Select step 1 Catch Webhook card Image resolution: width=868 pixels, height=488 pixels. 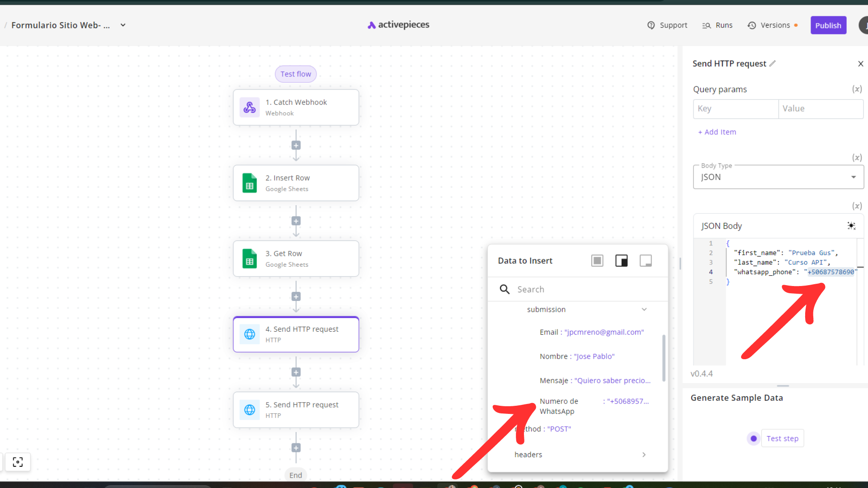tap(296, 108)
